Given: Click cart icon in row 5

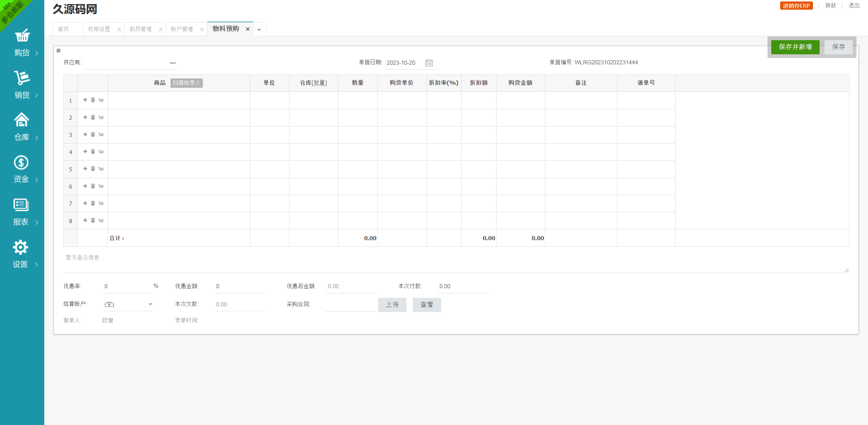Looking at the screenshot, I should 101,169.
